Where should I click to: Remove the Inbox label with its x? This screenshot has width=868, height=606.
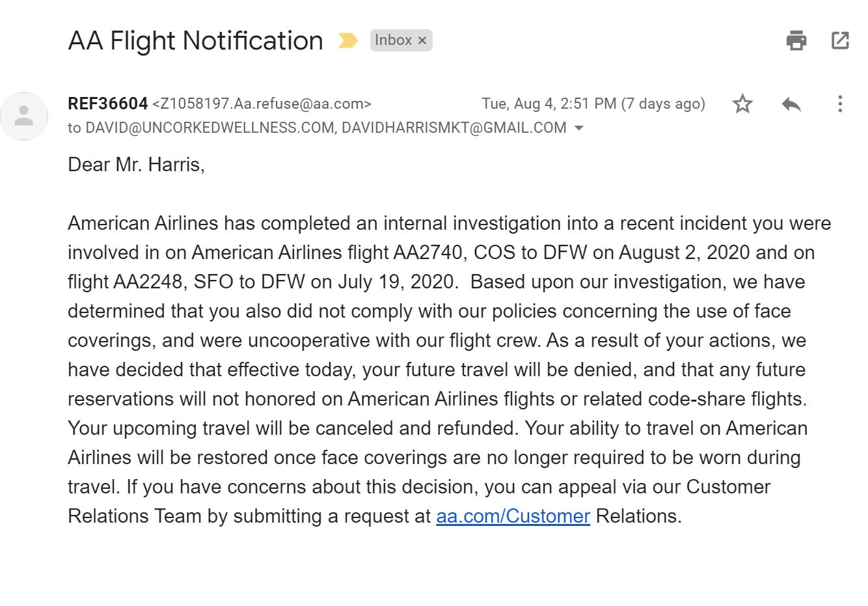pos(422,40)
